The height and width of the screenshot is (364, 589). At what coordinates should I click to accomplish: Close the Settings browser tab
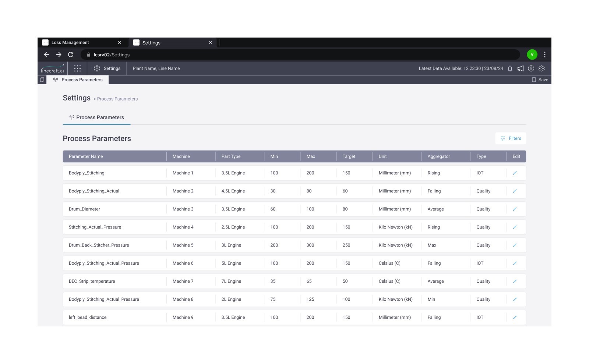click(x=211, y=42)
